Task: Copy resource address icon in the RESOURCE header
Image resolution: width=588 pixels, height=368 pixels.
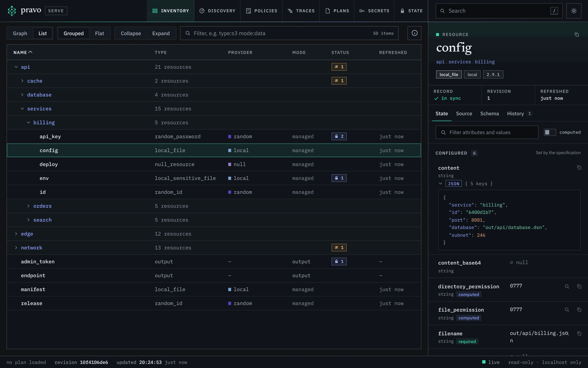Action: [577, 35]
